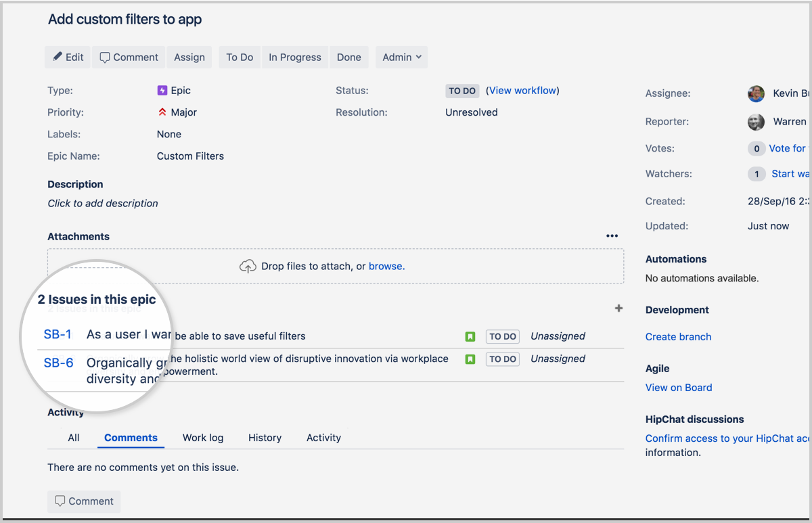Click the Edit button
This screenshot has width=812, height=523.
tap(67, 57)
